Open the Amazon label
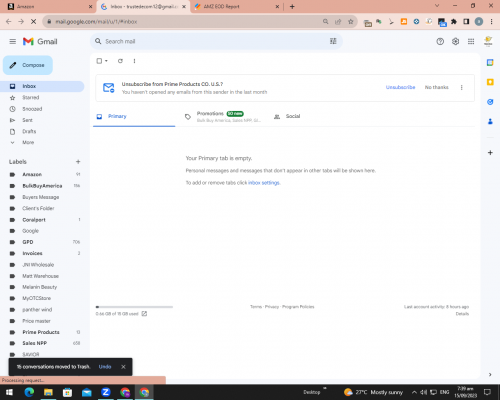The image size is (500, 400). point(32,174)
